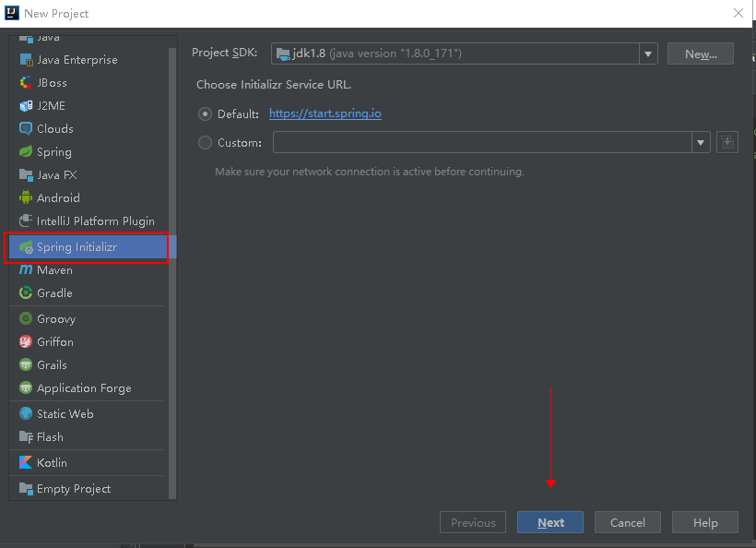Select Groovy in the list
This screenshot has height=548, width=756.
coord(89,319)
